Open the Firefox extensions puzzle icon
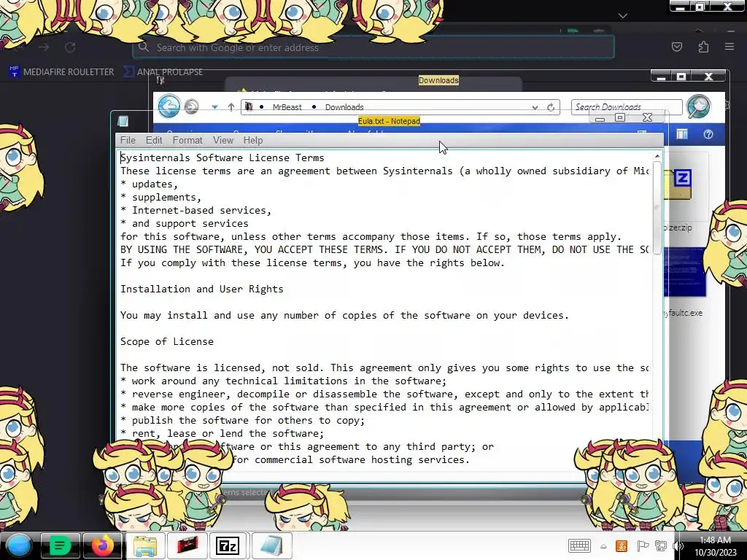Image resolution: width=747 pixels, height=560 pixels. (x=703, y=47)
